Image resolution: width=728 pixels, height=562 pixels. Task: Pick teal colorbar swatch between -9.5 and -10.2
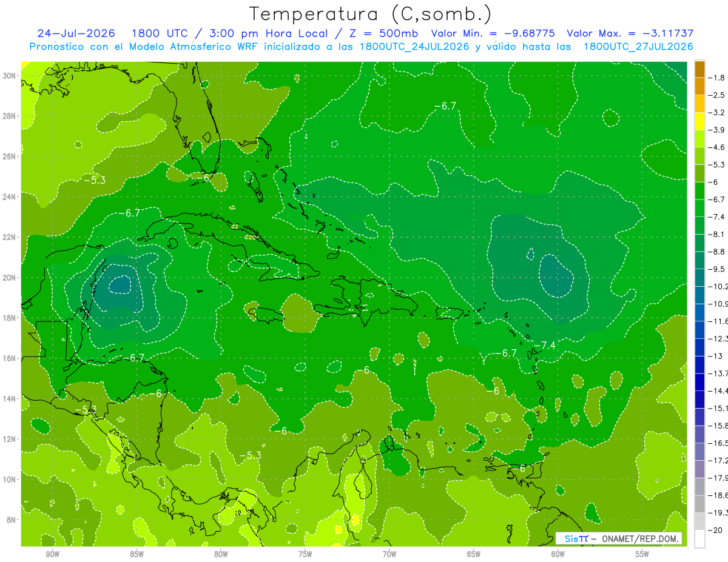[x=699, y=278]
